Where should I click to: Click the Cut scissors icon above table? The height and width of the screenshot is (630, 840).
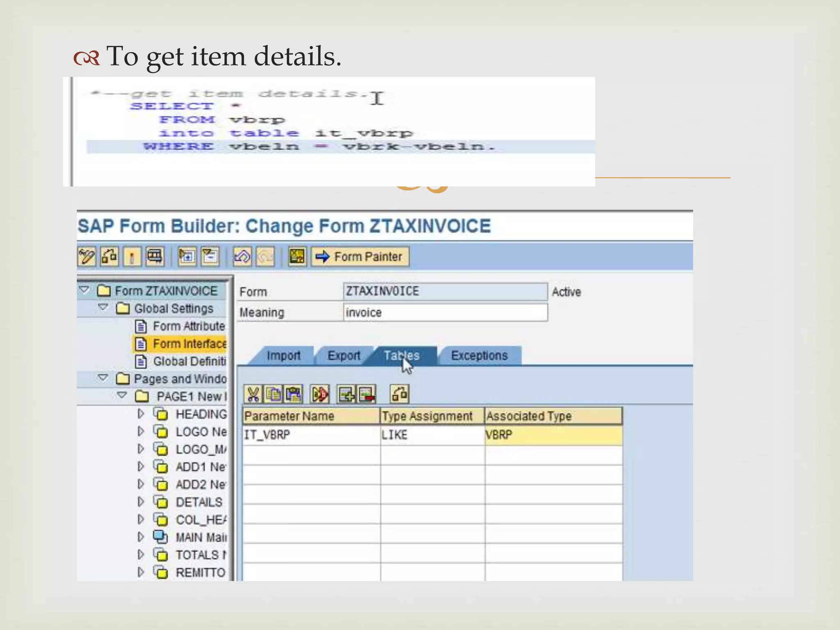coord(253,395)
